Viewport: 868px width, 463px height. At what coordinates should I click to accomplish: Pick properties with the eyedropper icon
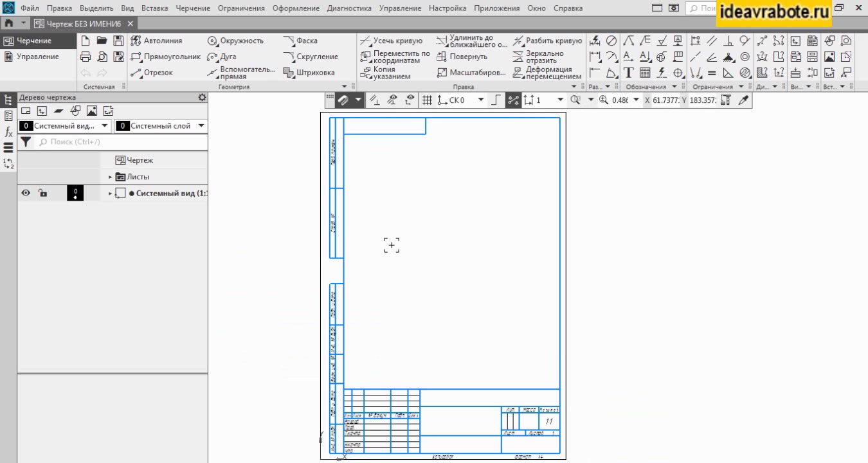coord(744,100)
